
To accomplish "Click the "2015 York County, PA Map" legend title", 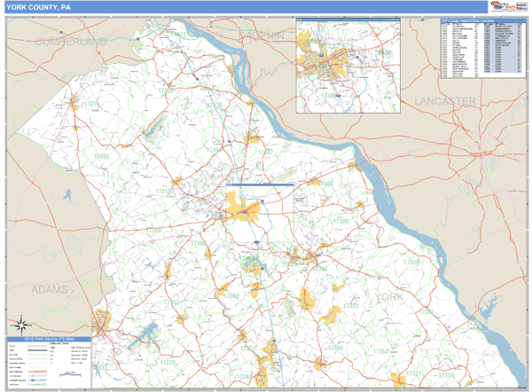I will coord(49,339).
